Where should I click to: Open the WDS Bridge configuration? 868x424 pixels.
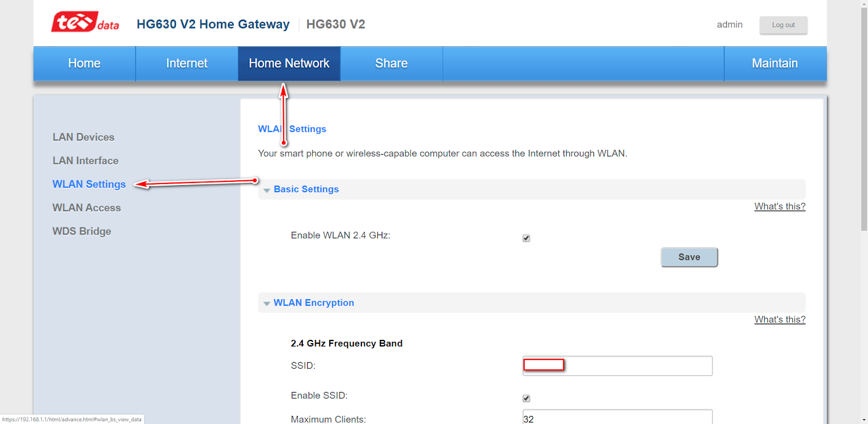[81, 231]
